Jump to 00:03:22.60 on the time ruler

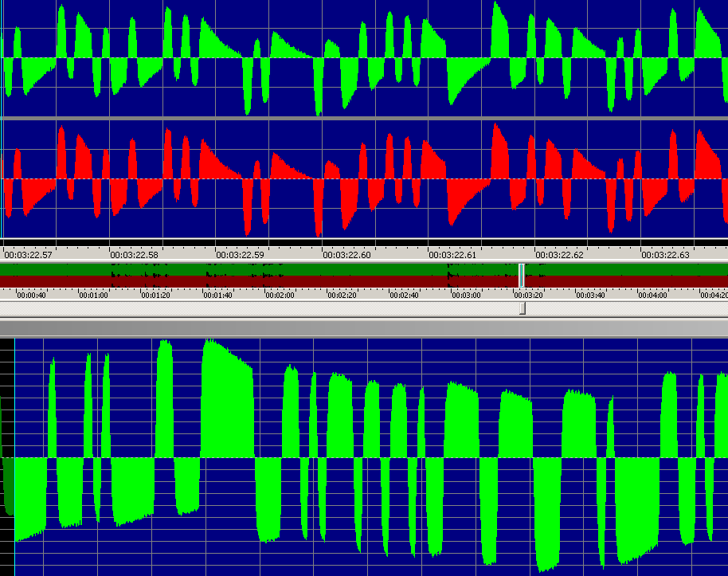click(346, 255)
